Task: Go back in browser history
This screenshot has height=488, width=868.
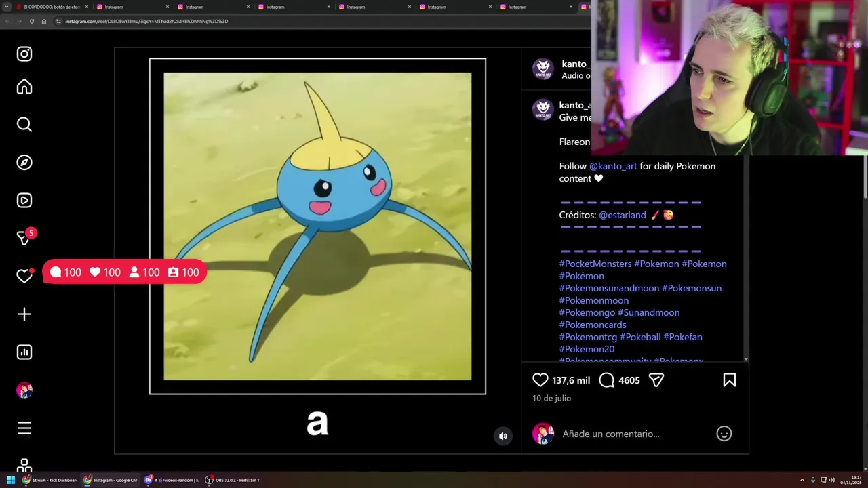Action: (7, 21)
